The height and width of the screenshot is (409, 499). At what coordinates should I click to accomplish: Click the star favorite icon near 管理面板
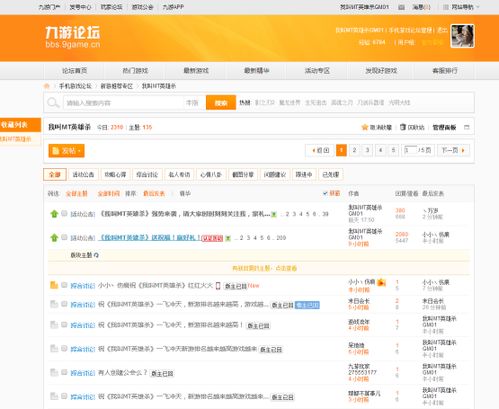coord(365,127)
